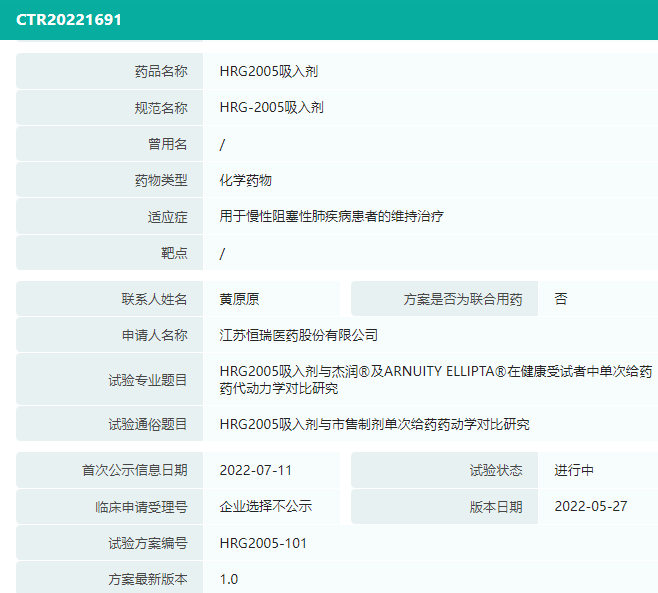Screen dimensions: 658x593
Task: Click the 药物类型 value 化学药物
Action: 245,180
